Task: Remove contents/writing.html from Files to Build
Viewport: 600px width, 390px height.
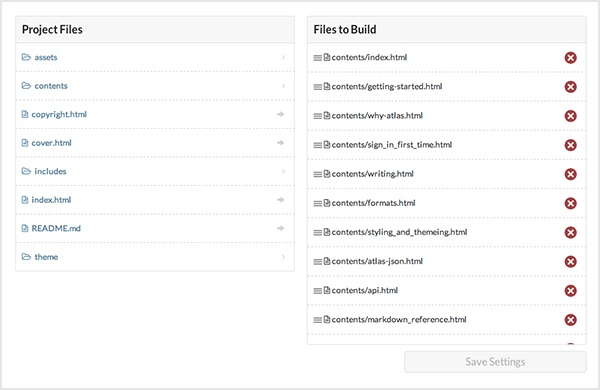Action: click(570, 174)
